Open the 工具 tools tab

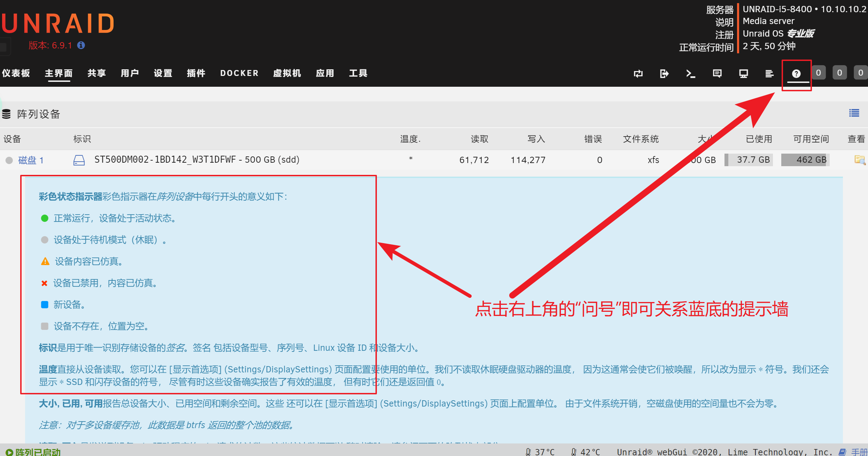[x=358, y=73]
